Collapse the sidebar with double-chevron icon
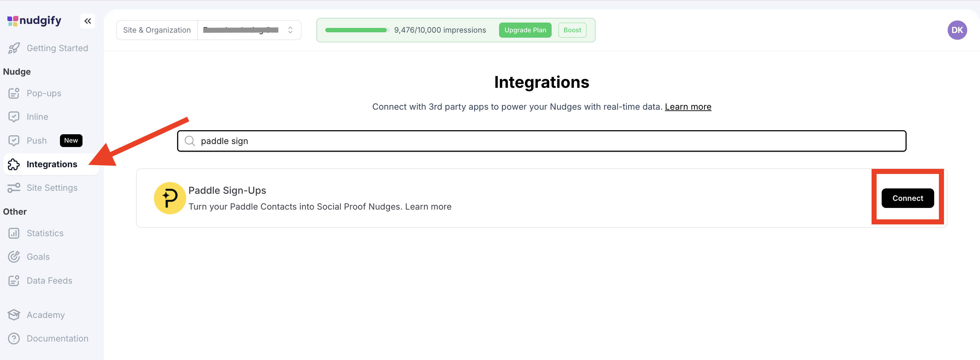 point(88,21)
